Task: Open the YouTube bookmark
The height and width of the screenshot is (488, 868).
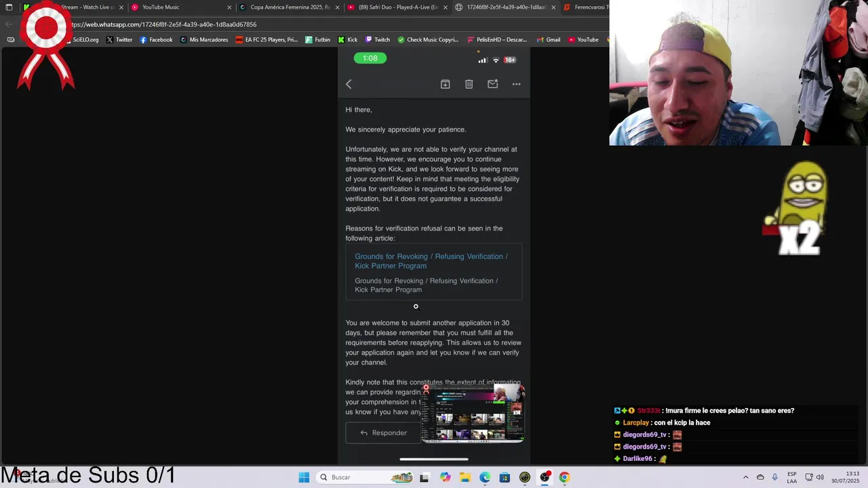Action: pos(583,40)
